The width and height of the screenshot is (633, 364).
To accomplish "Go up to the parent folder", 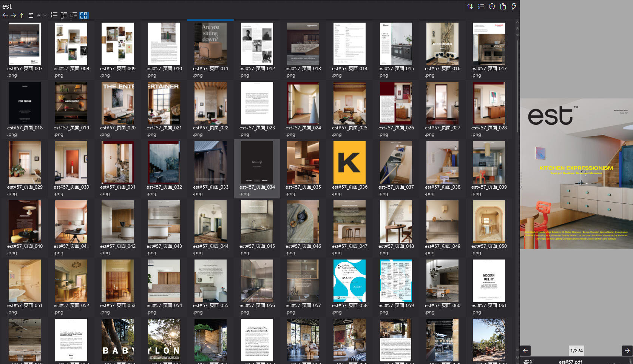I will [22, 15].
